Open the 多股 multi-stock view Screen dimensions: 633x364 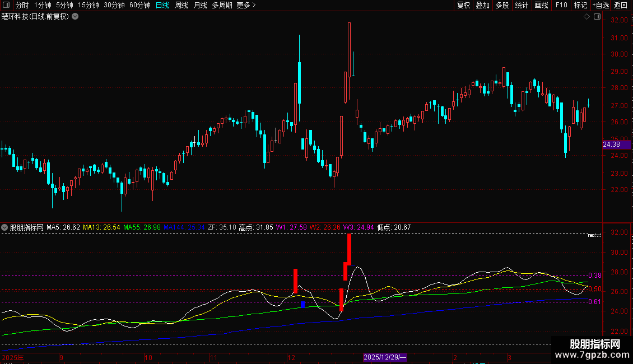502,5
